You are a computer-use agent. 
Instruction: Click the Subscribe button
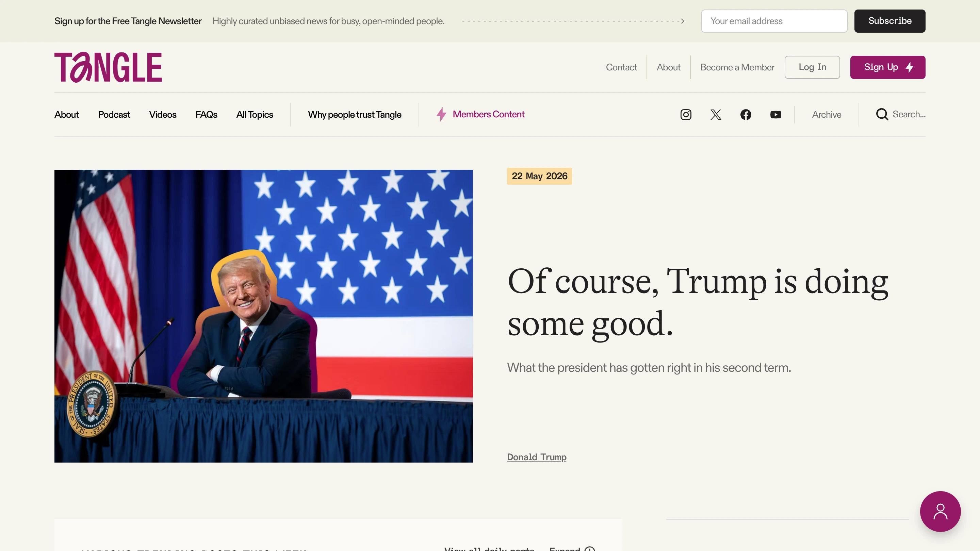(x=889, y=21)
